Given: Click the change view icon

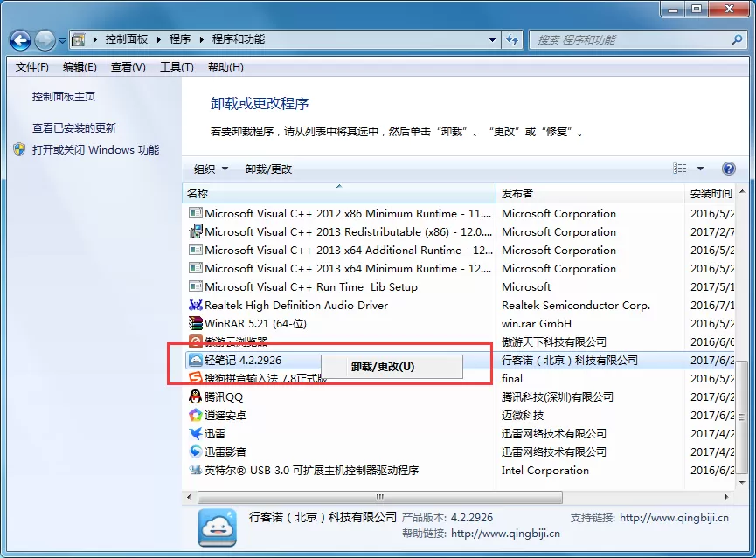Looking at the screenshot, I should pyautogui.click(x=679, y=169).
